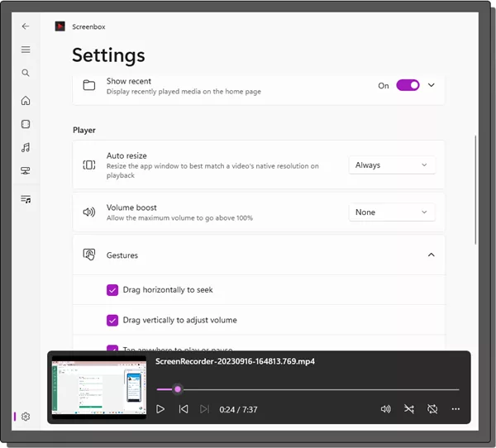Collapse the Gestures section
Viewport: 496px width, 448px height.
tap(431, 255)
